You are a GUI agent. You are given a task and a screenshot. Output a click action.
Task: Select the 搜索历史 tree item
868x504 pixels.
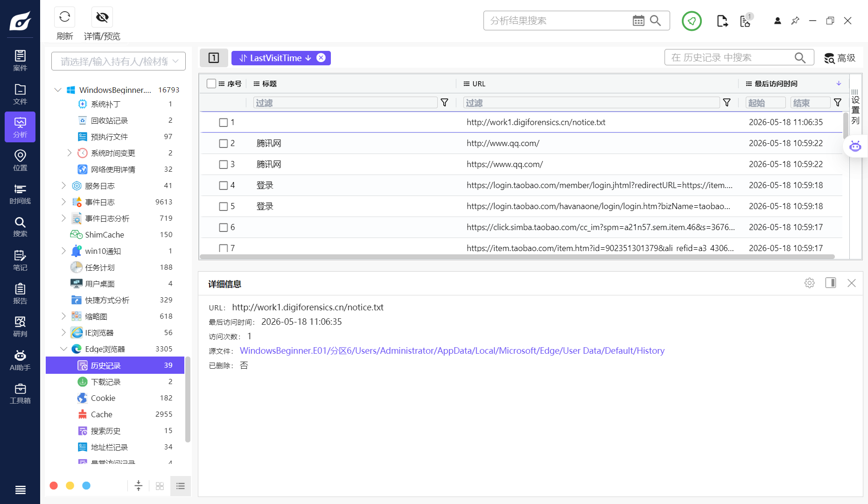pos(115,431)
